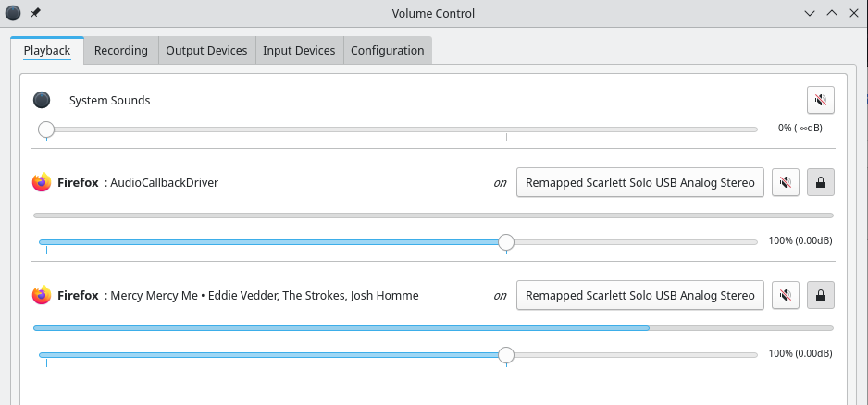Click the System Sounds volume slider handle
868x405 pixels.
coord(46,129)
